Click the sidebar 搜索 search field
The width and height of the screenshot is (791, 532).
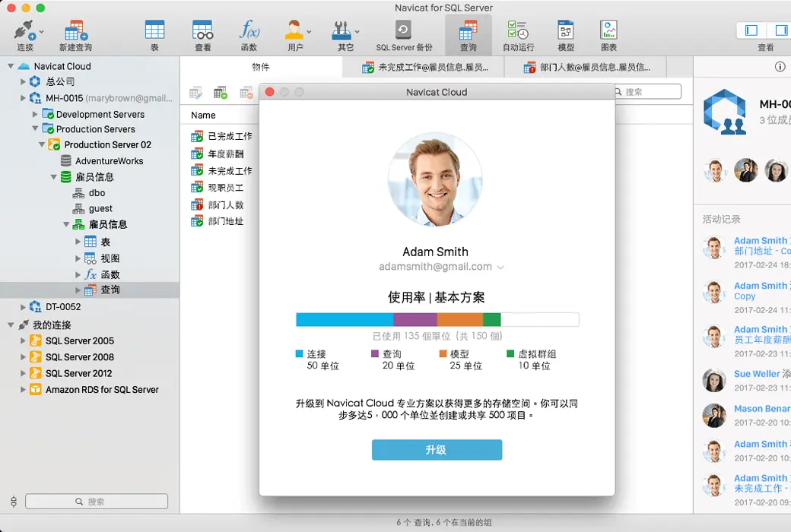pos(97,502)
